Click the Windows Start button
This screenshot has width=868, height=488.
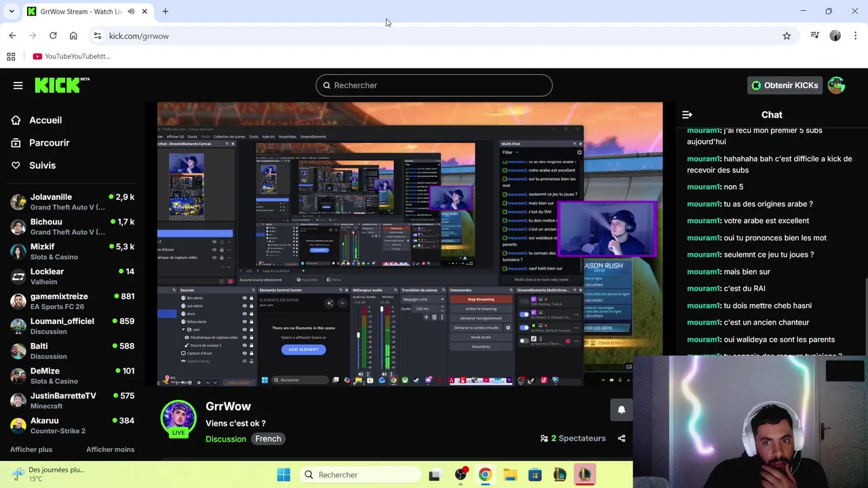tap(283, 474)
